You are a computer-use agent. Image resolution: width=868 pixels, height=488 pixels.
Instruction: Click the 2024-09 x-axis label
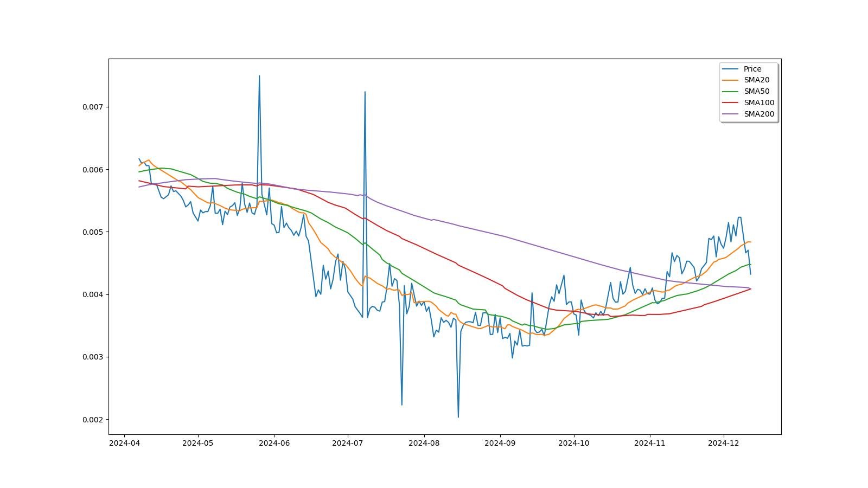point(500,443)
